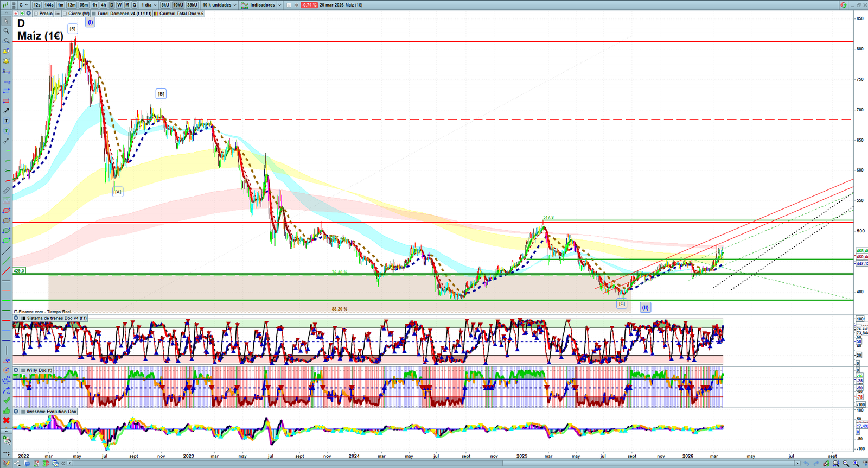Expand the '10 k unidades' dropdown
This screenshot has height=468, width=868.
coord(219,5)
